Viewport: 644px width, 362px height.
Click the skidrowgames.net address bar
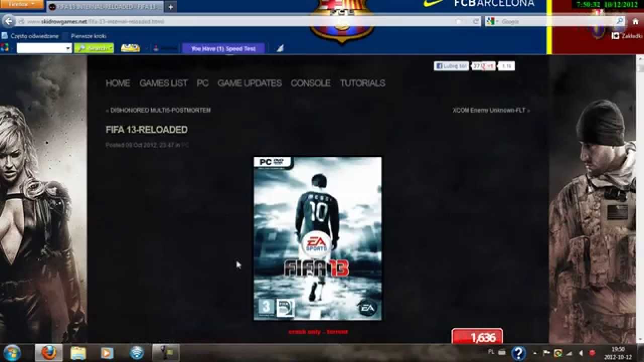click(242, 22)
